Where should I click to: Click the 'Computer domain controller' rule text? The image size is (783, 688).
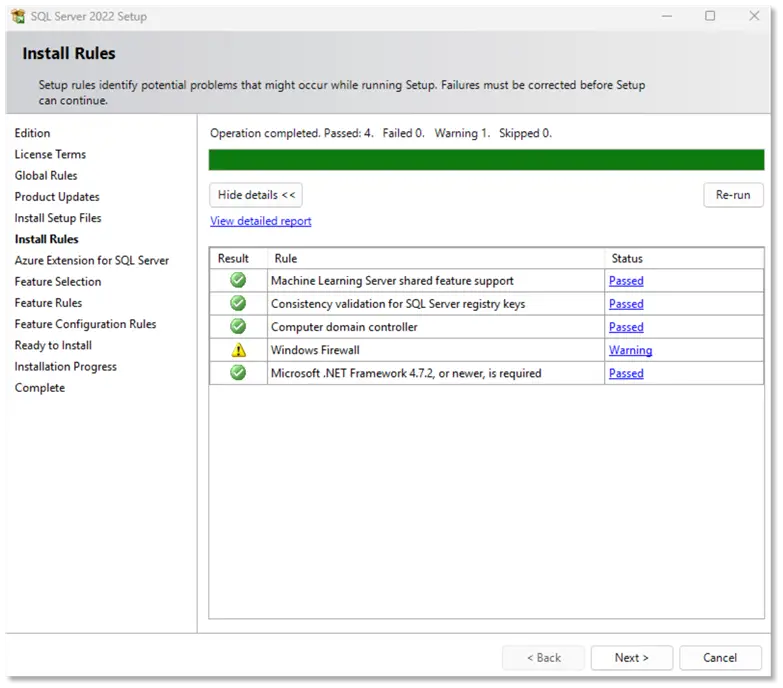point(344,327)
